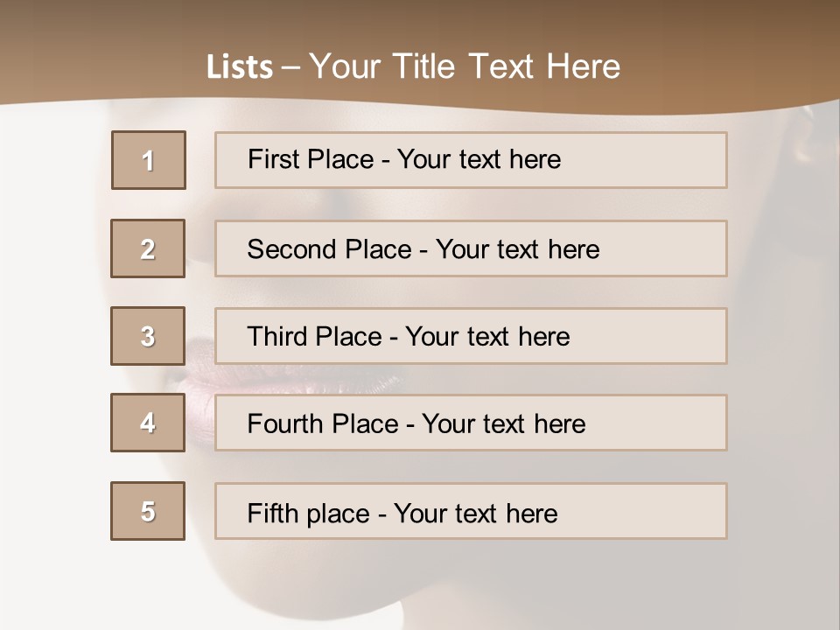
Task: Click the number 3 square
Action: (x=148, y=336)
